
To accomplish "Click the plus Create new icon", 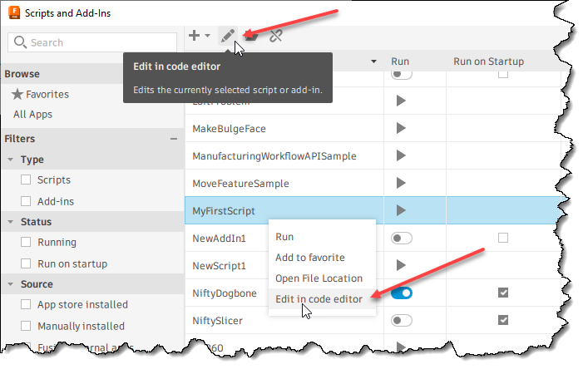I will pyautogui.click(x=194, y=36).
